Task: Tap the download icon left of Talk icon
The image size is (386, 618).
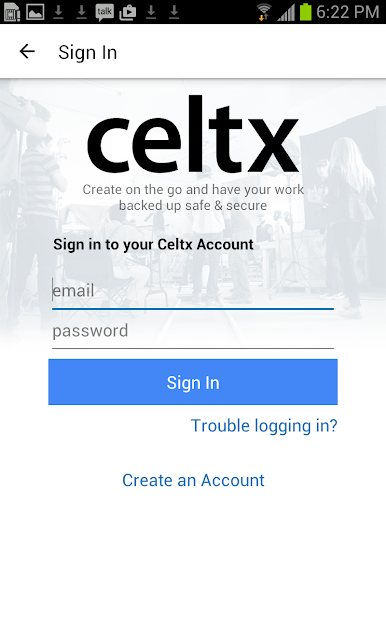Action: (x=81, y=13)
